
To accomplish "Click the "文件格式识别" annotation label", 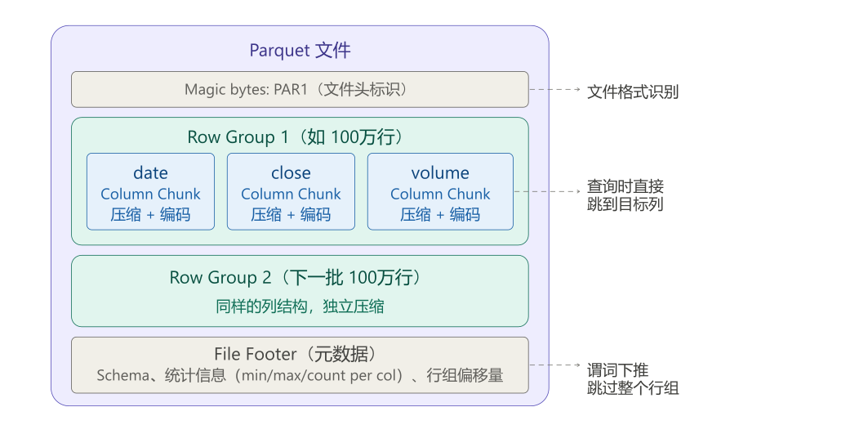I will point(633,92).
